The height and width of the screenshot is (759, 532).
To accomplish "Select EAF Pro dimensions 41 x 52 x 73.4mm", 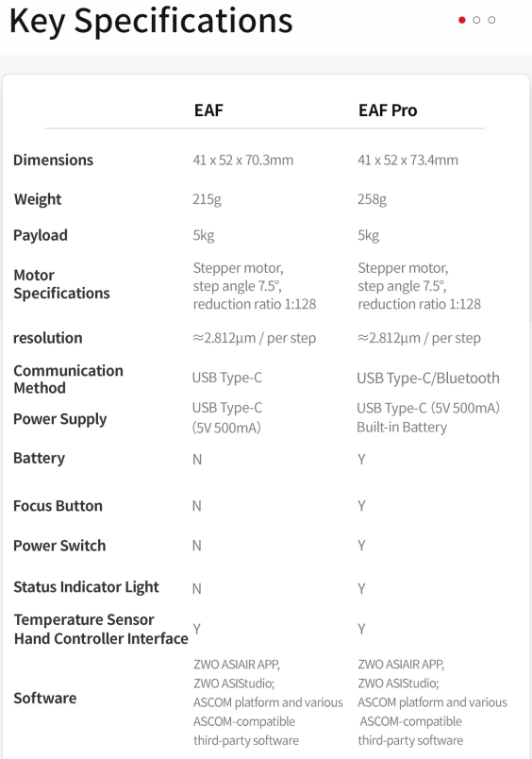I will tap(407, 160).
